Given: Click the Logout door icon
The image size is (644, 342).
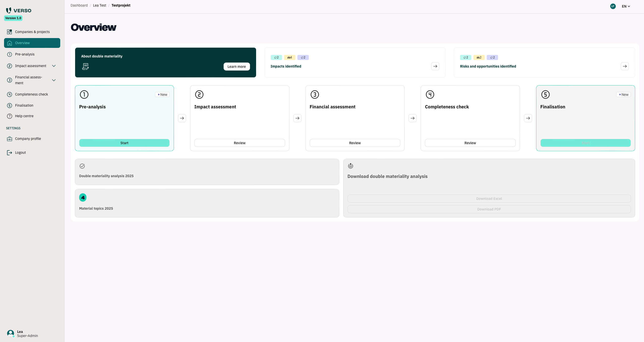Looking at the screenshot, I should 10,153.
